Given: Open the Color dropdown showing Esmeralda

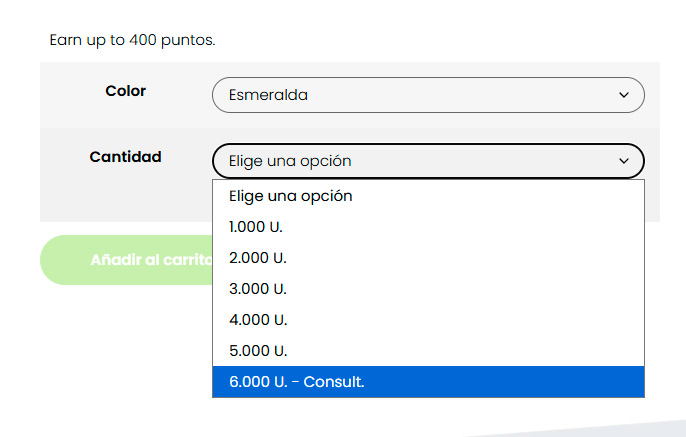Looking at the screenshot, I should point(427,95).
